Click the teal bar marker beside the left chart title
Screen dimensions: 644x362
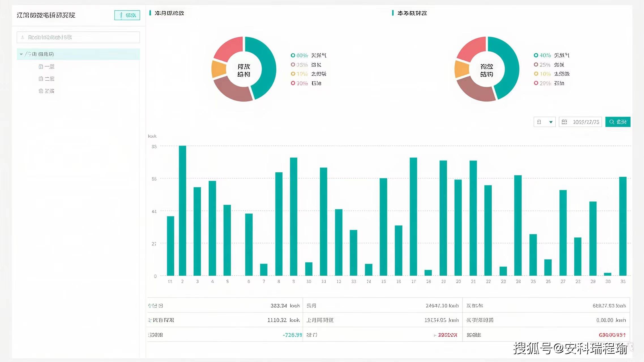point(150,13)
